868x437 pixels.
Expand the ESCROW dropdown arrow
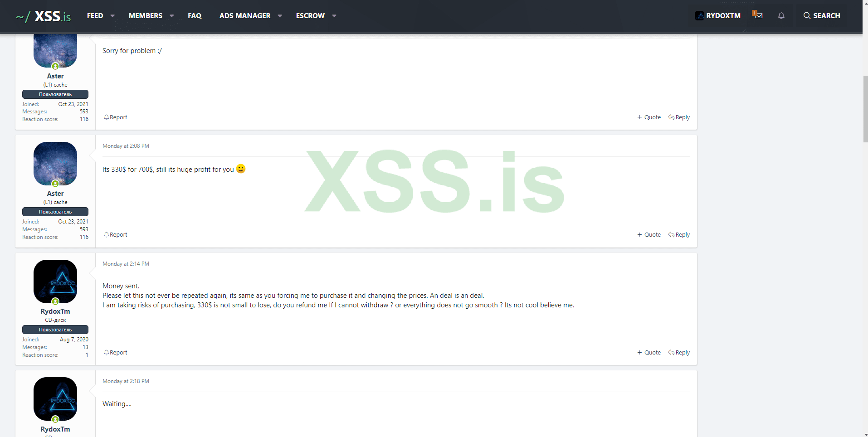click(334, 16)
